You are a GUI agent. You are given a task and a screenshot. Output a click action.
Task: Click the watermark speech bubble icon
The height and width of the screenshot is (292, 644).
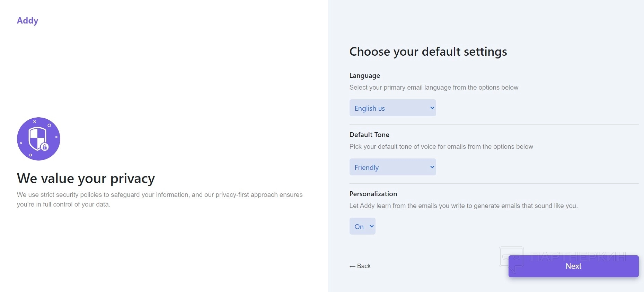click(511, 258)
